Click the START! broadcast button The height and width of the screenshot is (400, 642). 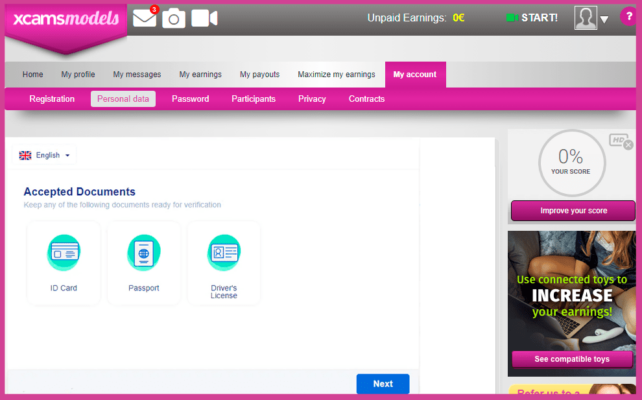tap(532, 18)
